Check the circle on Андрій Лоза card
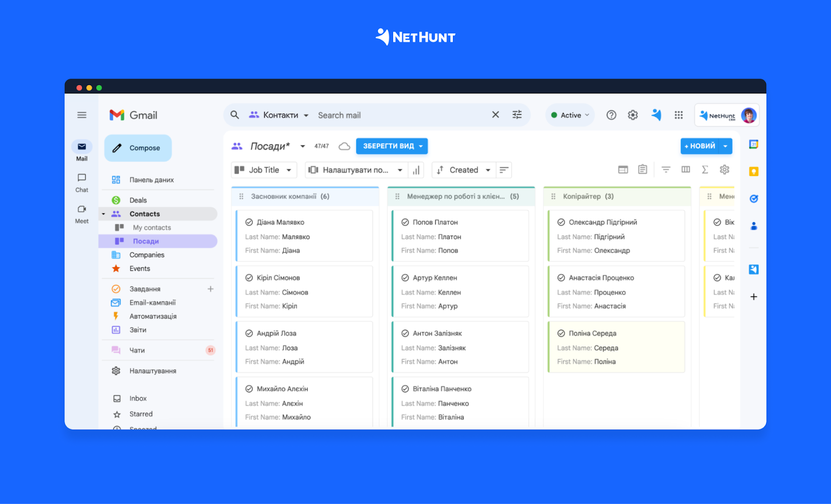 tap(249, 333)
